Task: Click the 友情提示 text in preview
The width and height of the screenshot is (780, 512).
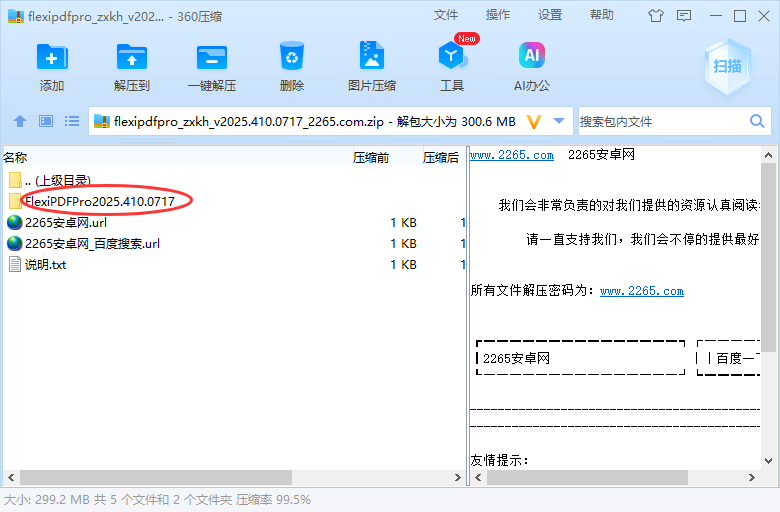Action: [499, 460]
